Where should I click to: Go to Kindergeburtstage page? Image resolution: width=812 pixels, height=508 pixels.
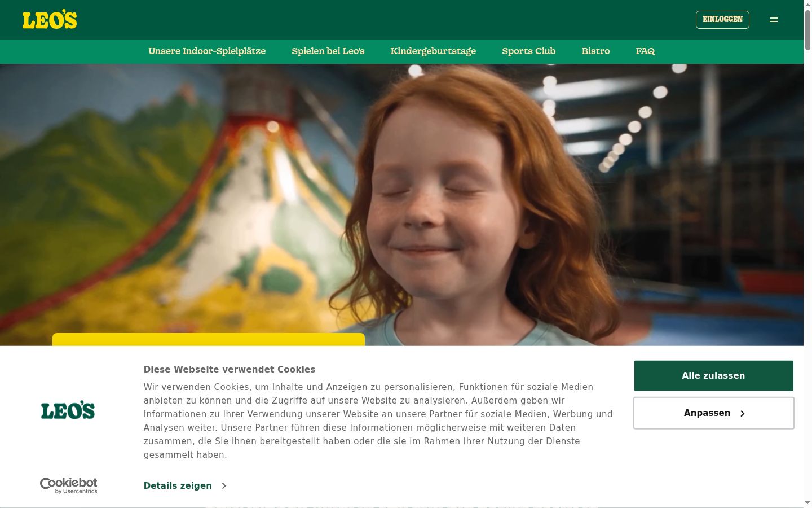click(433, 51)
